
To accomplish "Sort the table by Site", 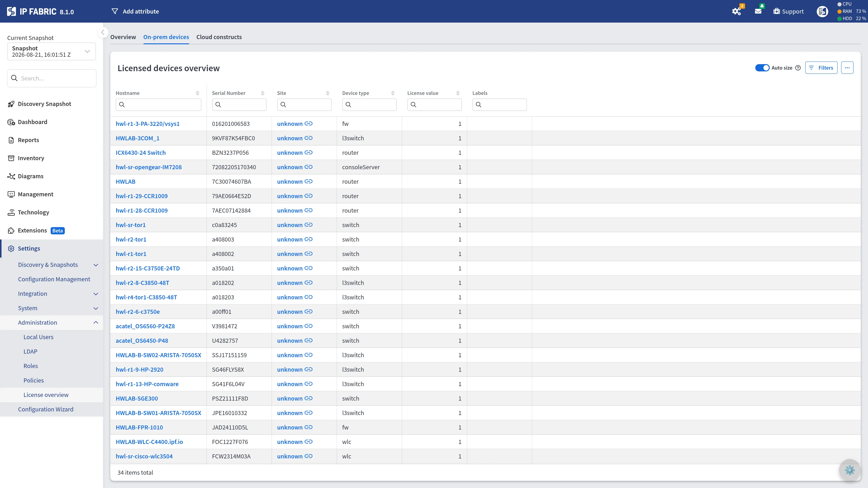I will (328, 93).
